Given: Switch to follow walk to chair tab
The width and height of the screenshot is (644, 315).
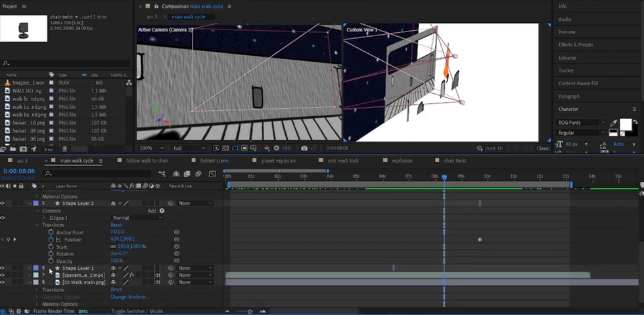Looking at the screenshot, I should pyautogui.click(x=147, y=161).
